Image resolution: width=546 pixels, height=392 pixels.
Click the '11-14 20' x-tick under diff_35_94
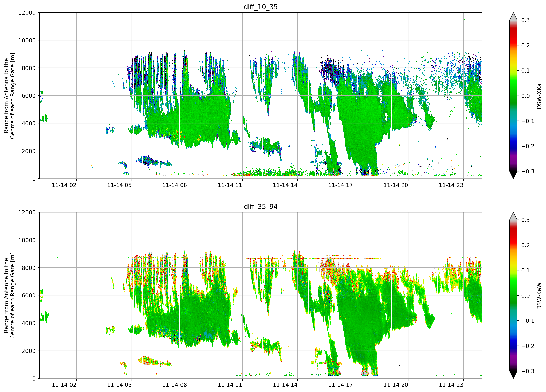point(396,385)
